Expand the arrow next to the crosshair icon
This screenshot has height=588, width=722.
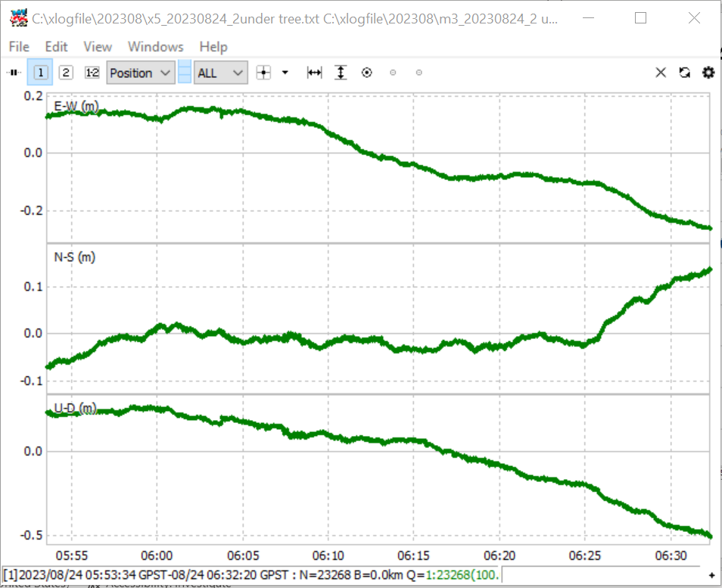(285, 73)
